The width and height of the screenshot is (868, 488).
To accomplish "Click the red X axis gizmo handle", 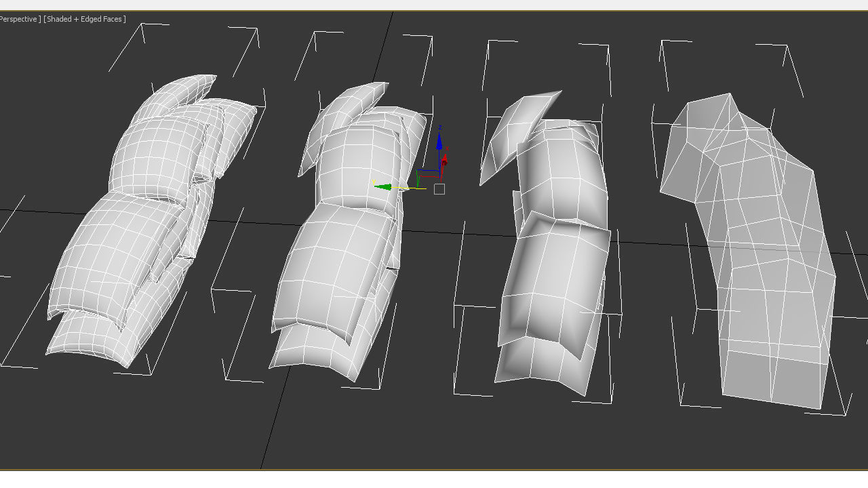I will click(443, 161).
